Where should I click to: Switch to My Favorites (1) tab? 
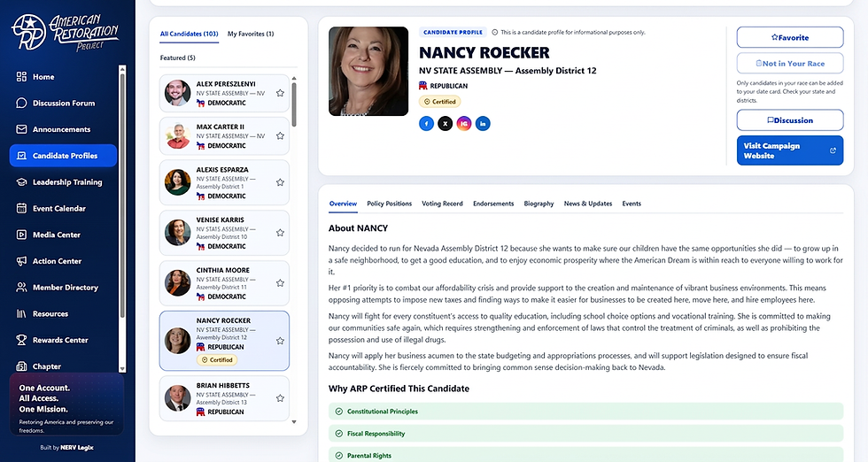251,34
